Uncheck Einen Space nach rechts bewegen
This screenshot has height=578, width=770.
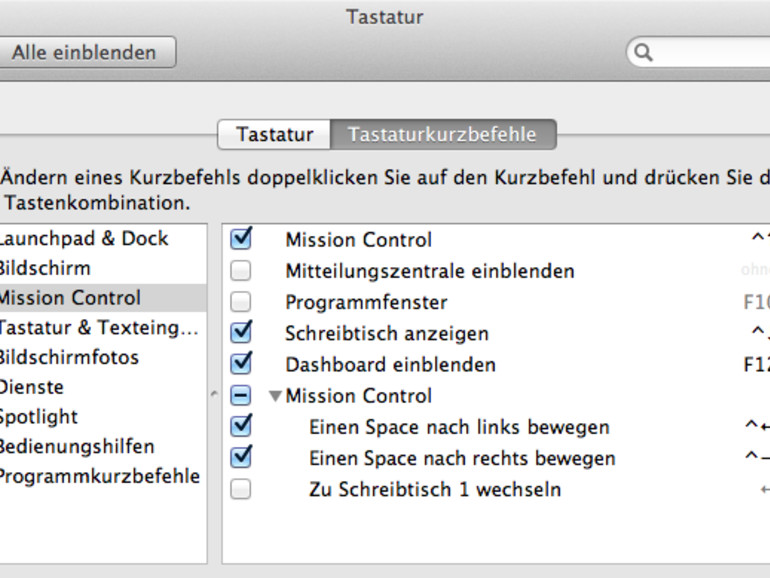point(241,457)
